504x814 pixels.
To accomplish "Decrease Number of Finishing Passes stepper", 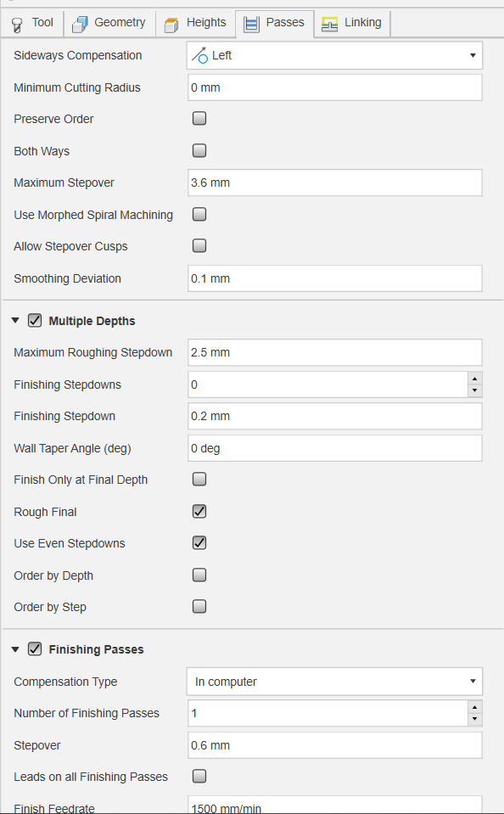I will [475, 720].
